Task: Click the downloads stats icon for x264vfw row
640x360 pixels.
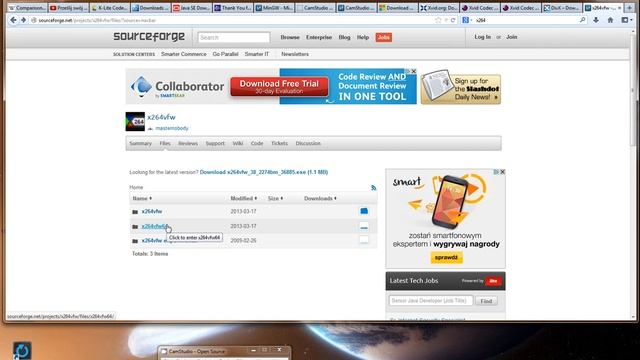Action: [x=364, y=211]
